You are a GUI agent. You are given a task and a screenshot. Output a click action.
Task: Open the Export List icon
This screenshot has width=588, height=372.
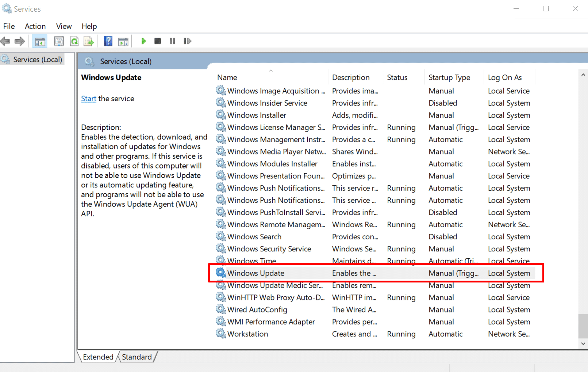click(x=88, y=41)
